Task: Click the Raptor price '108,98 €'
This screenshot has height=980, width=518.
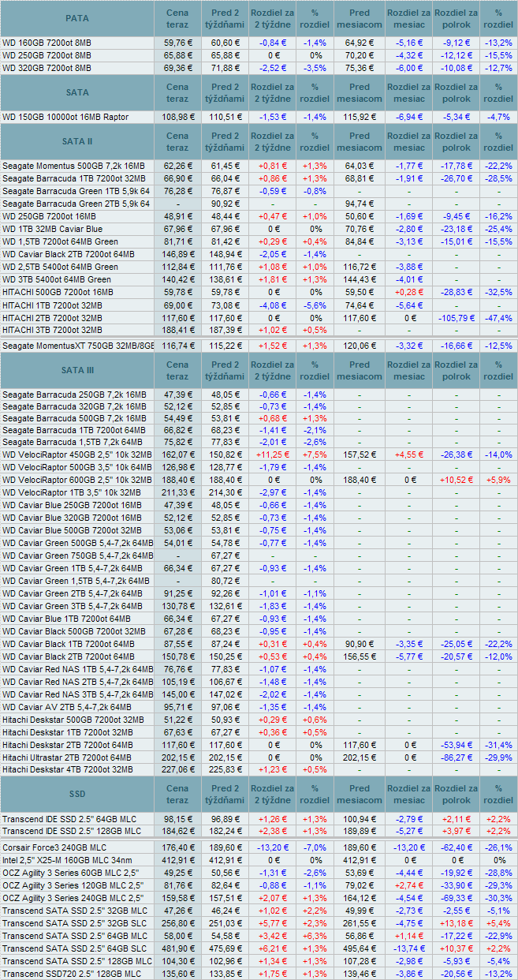Action: (177, 116)
